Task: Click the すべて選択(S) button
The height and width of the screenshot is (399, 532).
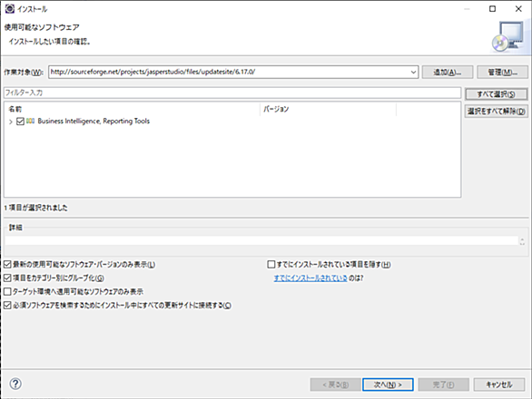Action: pyautogui.click(x=497, y=94)
